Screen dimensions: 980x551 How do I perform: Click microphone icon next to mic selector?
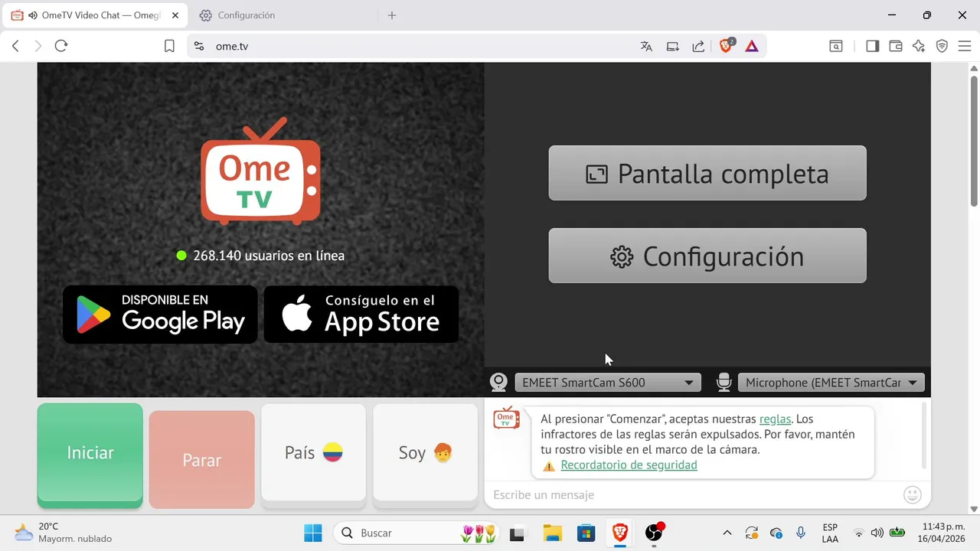[x=724, y=382]
